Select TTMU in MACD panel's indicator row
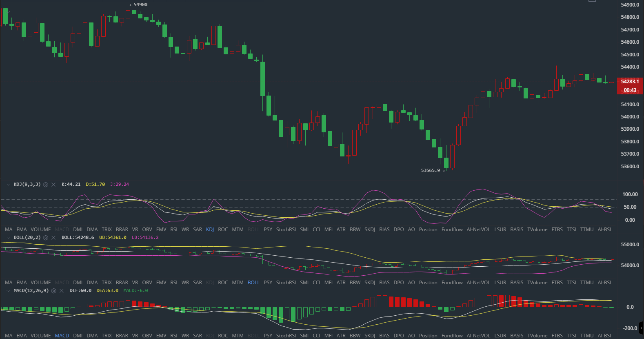The width and height of the screenshot is (644, 339). 587,336
